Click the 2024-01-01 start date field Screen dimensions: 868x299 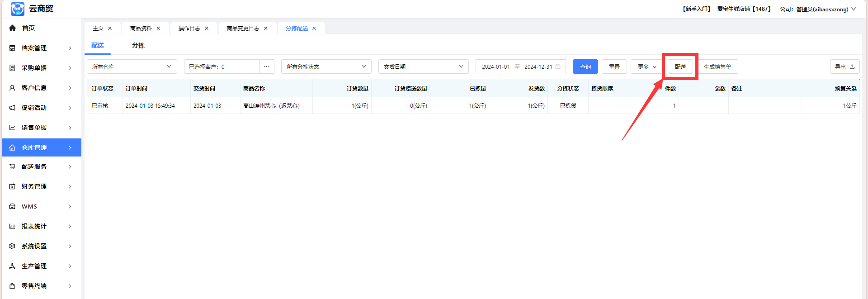coord(495,67)
